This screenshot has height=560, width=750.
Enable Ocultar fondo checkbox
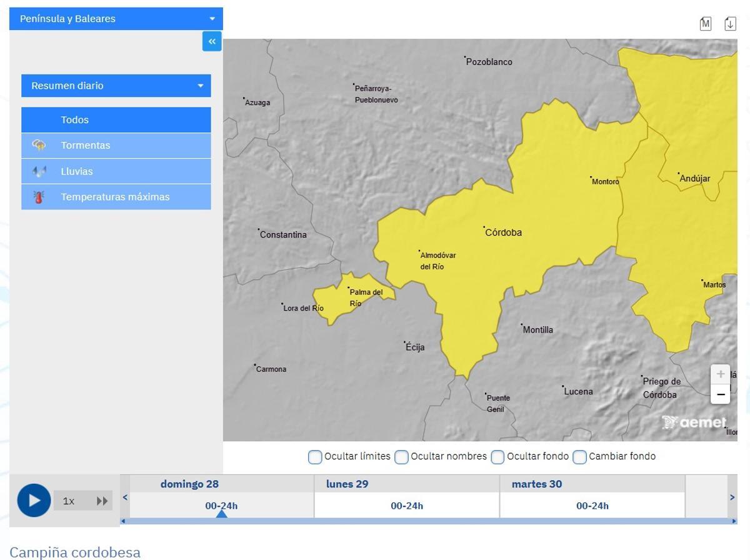tap(498, 457)
